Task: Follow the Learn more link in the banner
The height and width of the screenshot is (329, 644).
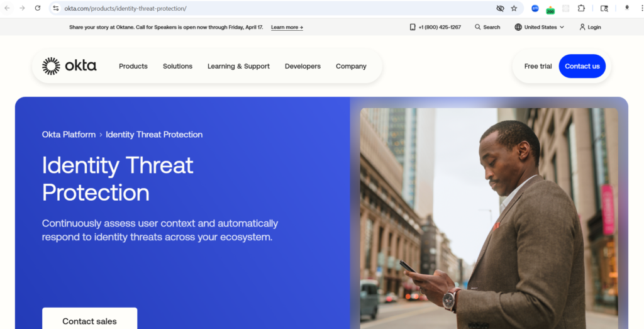Action: pyautogui.click(x=287, y=27)
